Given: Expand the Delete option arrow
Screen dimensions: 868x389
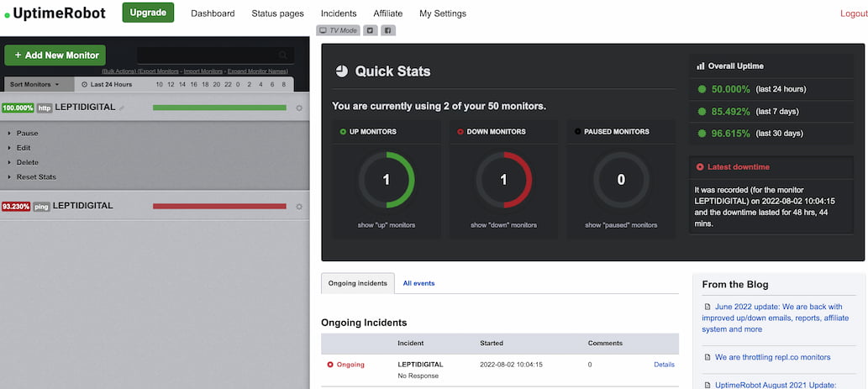Looking at the screenshot, I should coord(9,162).
